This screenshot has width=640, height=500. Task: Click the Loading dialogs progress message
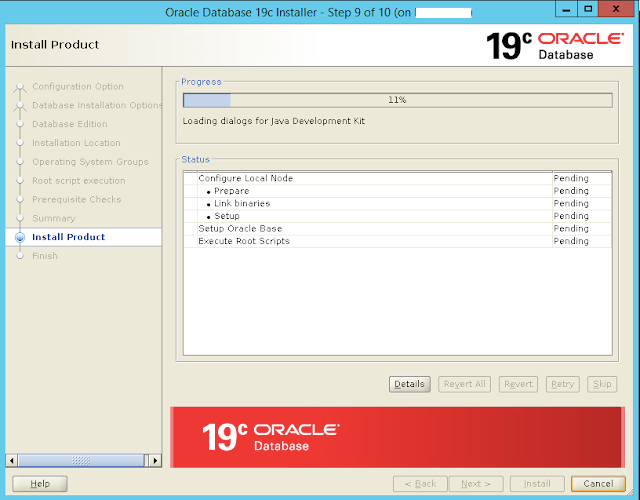click(273, 121)
